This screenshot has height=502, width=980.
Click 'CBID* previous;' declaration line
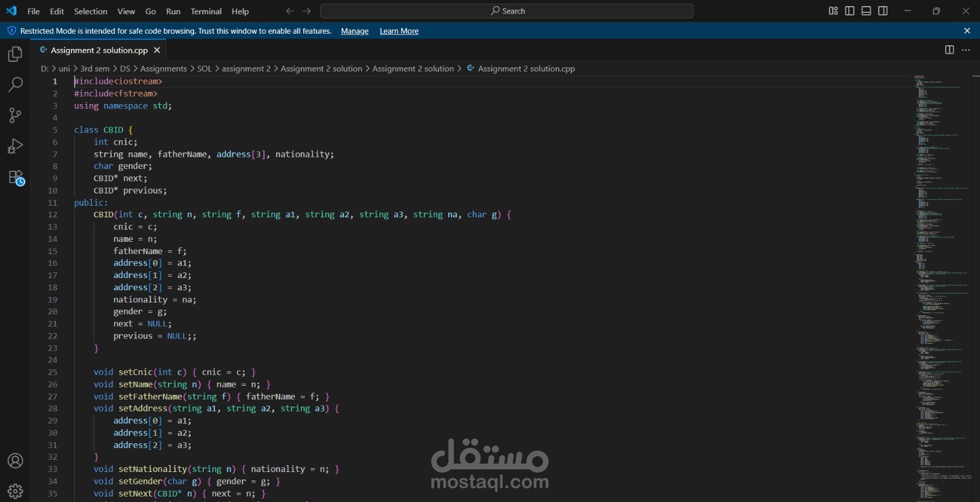130,190
